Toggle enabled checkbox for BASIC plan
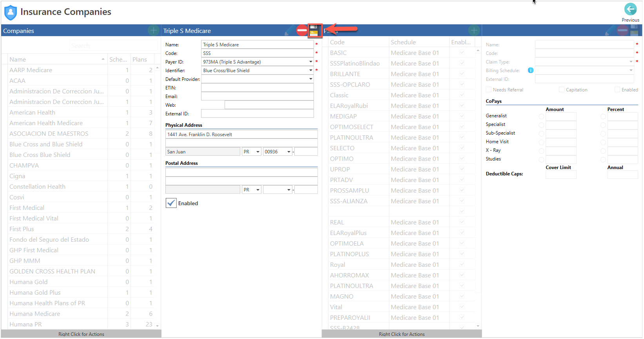The width and height of the screenshot is (644, 339). tap(462, 53)
